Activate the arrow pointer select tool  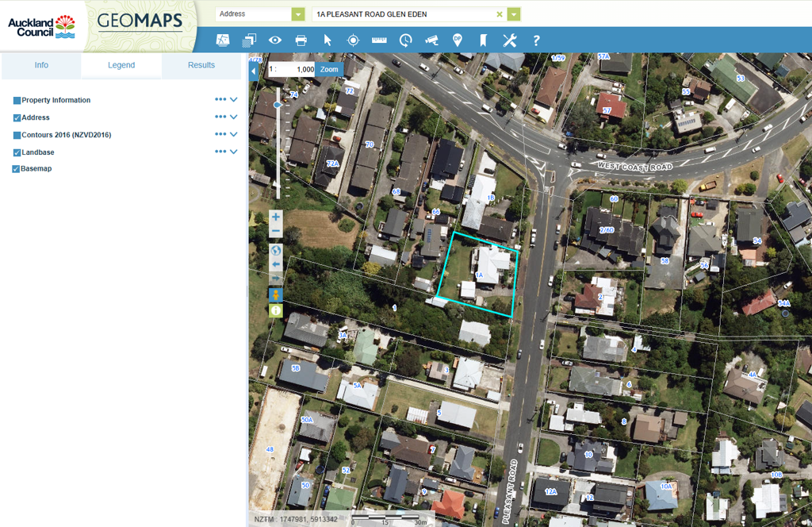click(x=327, y=40)
